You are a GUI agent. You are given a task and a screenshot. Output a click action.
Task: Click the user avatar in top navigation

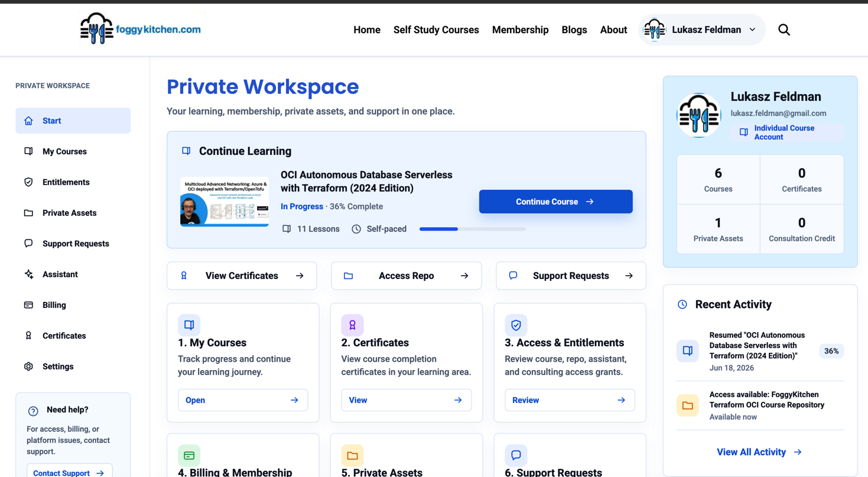pyautogui.click(x=654, y=30)
